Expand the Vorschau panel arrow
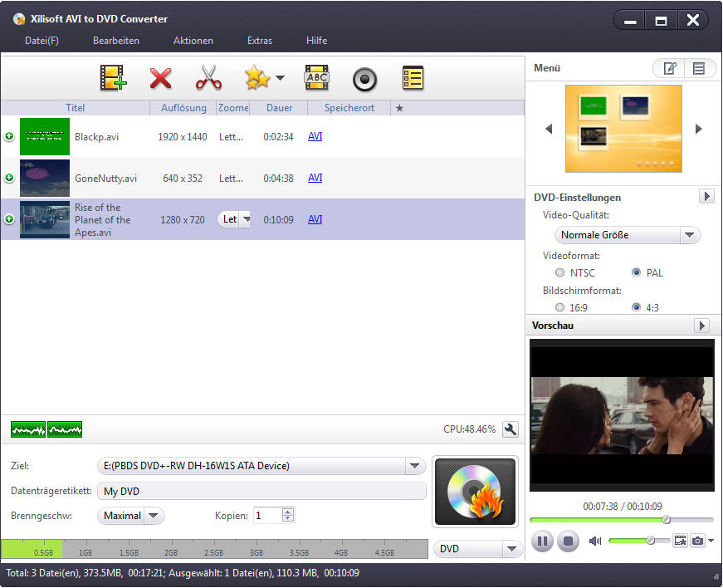723x588 pixels. (701, 326)
